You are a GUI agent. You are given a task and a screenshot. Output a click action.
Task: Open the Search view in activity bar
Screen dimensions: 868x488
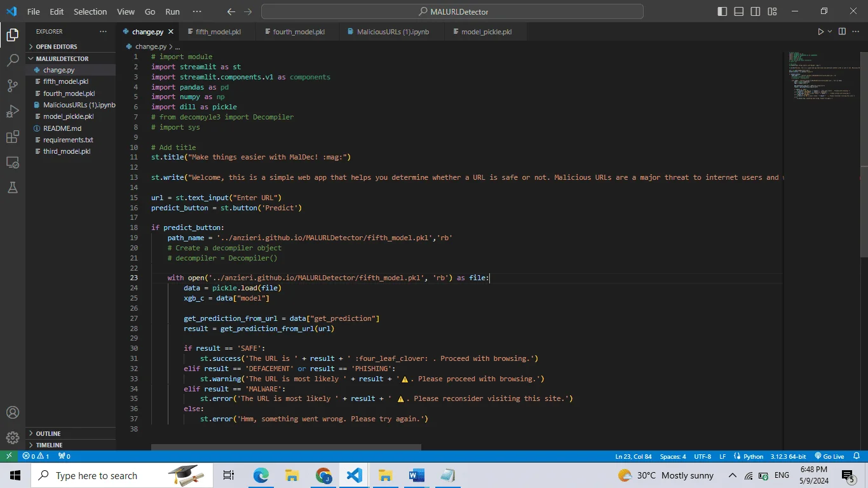pos(12,60)
